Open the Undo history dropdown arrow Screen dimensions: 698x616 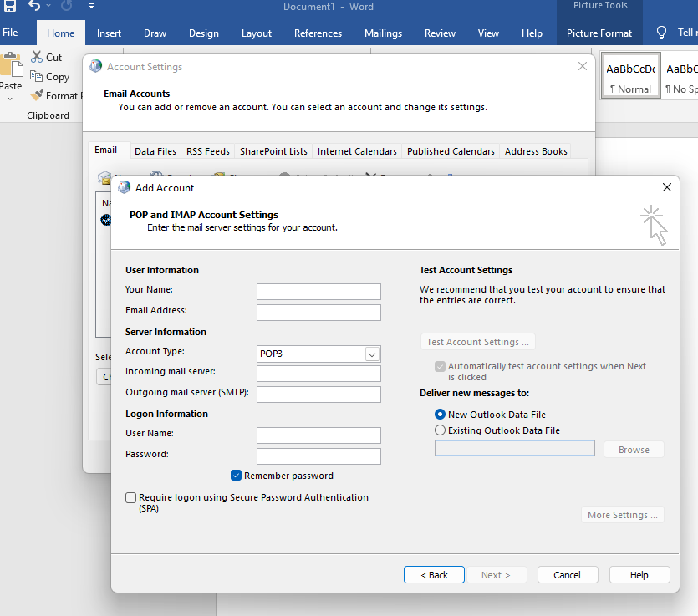click(48, 6)
